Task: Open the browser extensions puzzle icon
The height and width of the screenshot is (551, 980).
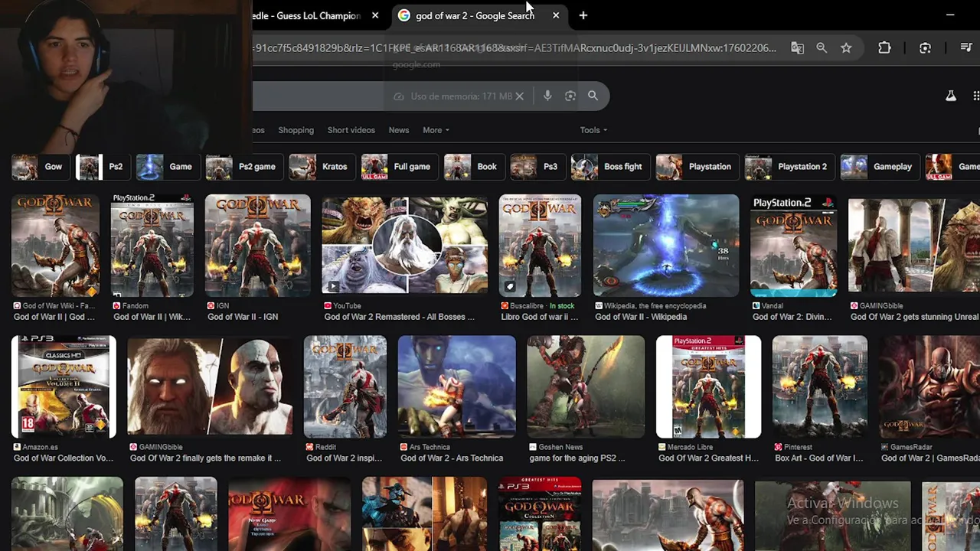Action: pyautogui.click(x=884, y=47)
